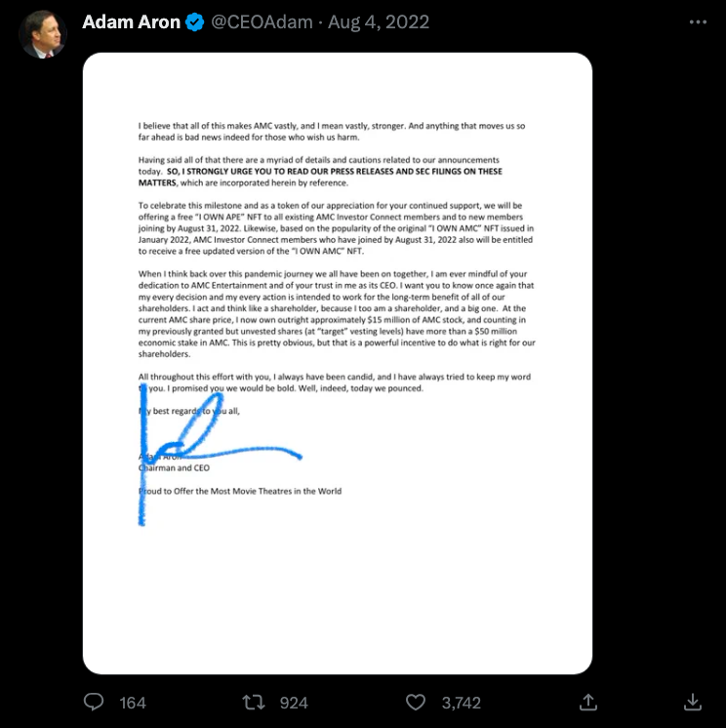Click the retweet arrows icon
This screenshot has width=726, height=728.
[254, 702]
